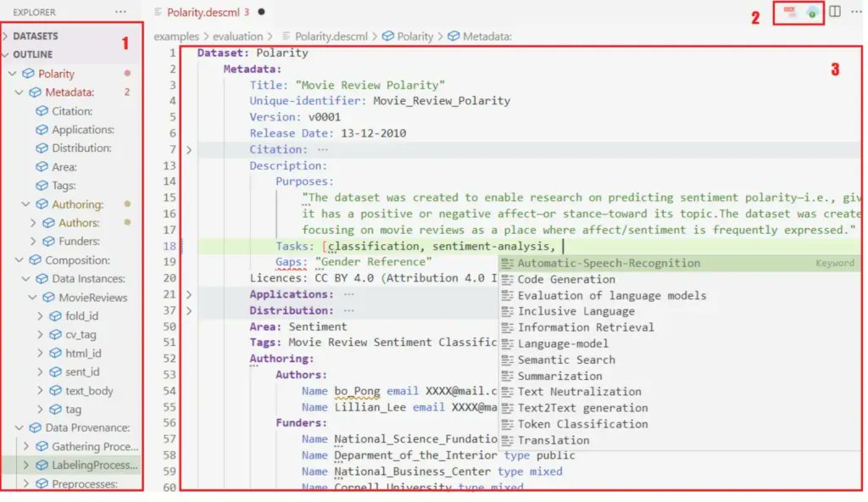Click the Authoring cube icon in the outline
Viewport: 868px width, 502px height.
42,204
